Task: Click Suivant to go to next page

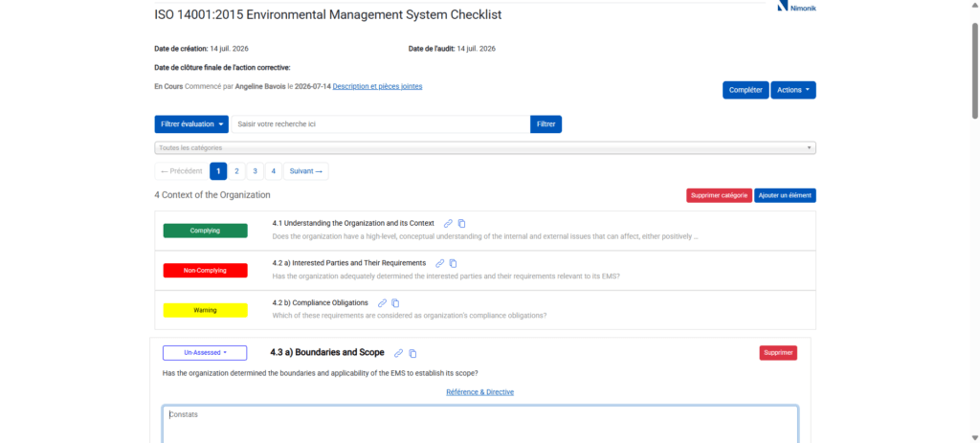Action: [x=305, y=171]
